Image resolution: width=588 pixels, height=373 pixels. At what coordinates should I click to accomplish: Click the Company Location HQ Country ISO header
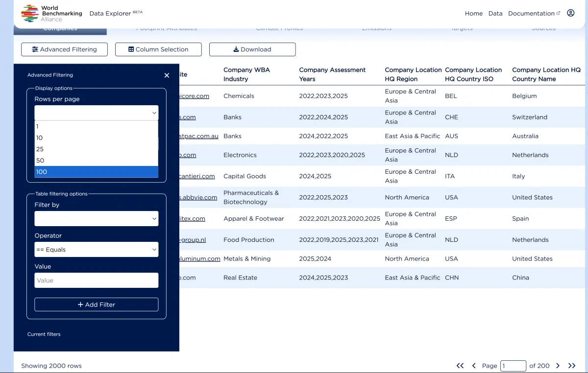(x=473, y=74)
